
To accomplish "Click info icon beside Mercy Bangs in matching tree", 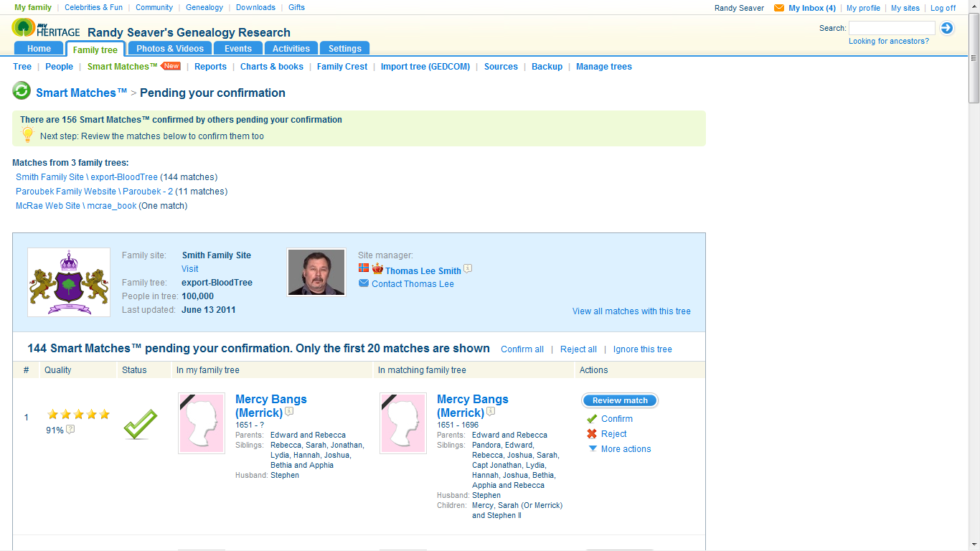I will tap(491, 412).
